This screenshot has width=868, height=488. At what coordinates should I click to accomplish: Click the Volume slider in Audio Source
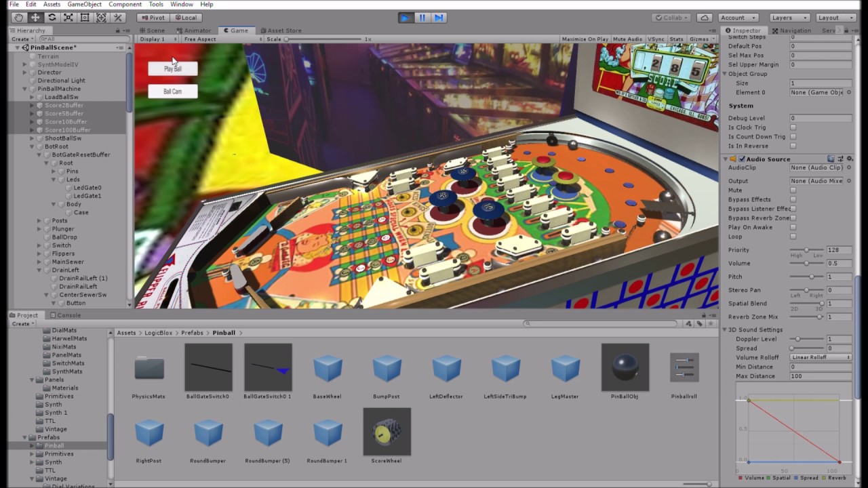coord(806,263)
